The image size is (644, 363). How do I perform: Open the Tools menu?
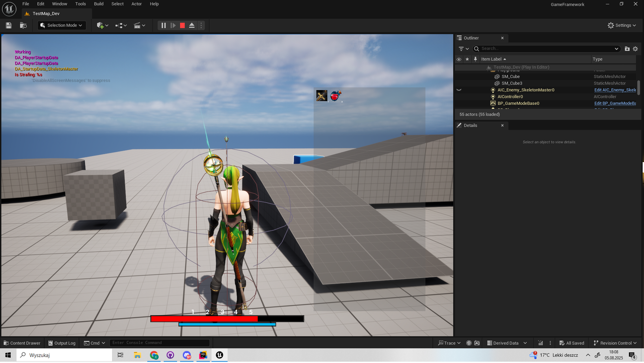(80, 4)
